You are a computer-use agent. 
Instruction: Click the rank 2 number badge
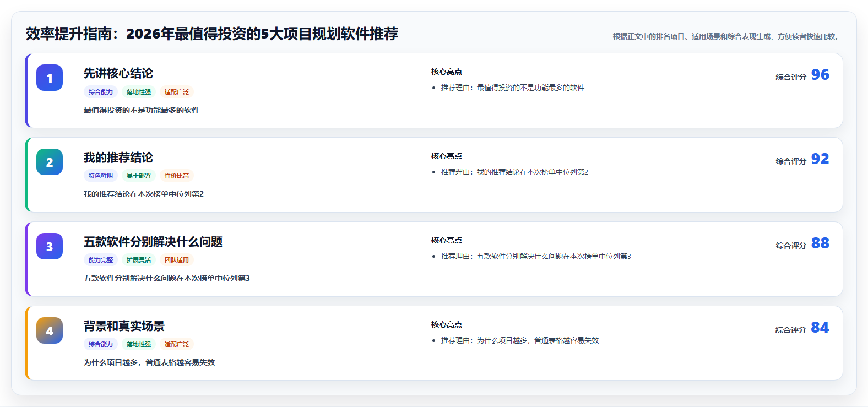pos(50,162)
